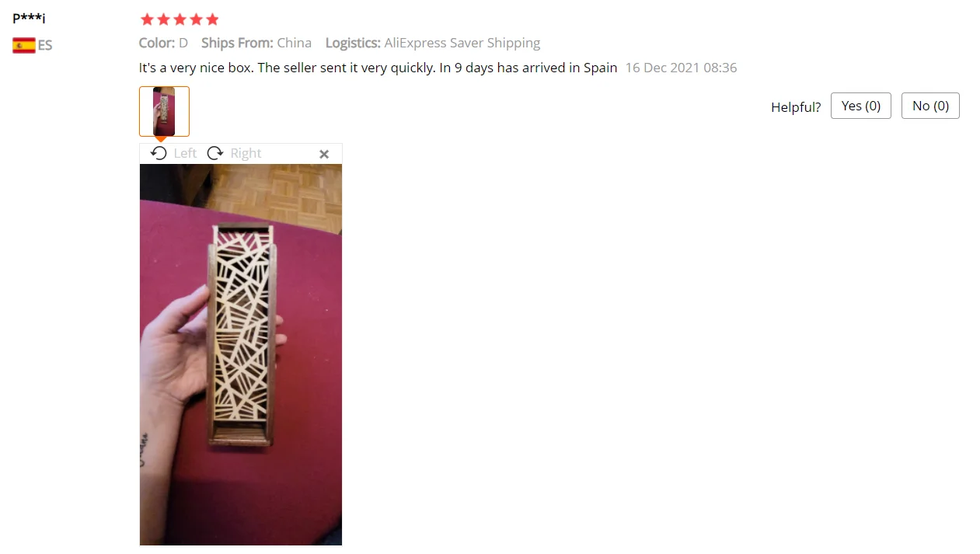Click the ES country code label
This screenshot has width=980, height=554.
click(x=45, y=45)
